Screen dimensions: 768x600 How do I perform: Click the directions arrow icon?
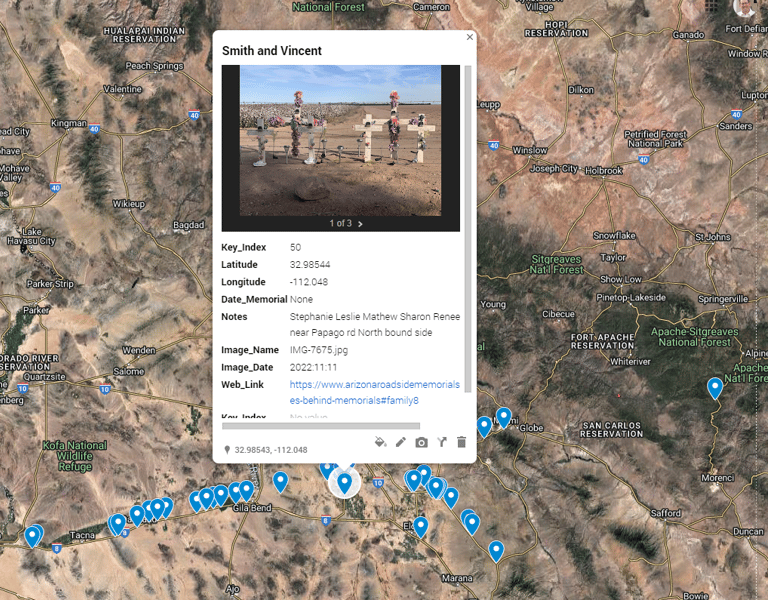click(442, 442)
